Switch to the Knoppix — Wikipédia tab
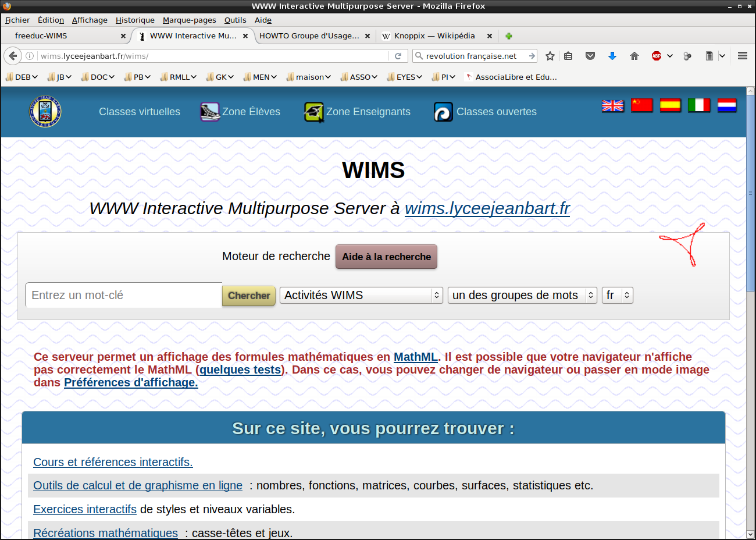 point(434,35)
